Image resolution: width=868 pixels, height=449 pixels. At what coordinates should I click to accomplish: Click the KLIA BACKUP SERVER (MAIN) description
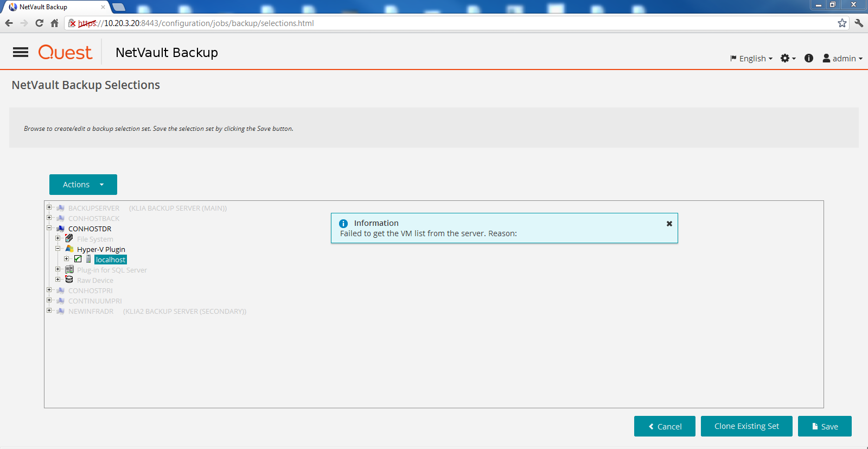pos(178,208)
